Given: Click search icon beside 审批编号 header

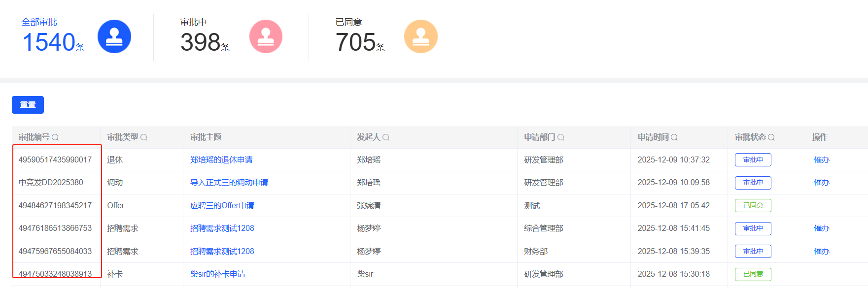Looking at the screenshot, I should click(x=55, y=137).
